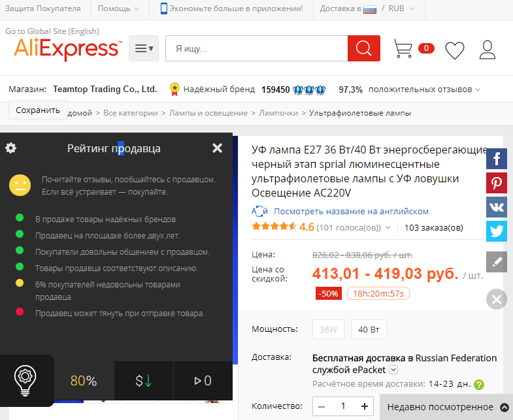The image size is (513, 420).
Task: Decrease quantity with minus button
Action: pyautogui.click(x=322, y=406)
